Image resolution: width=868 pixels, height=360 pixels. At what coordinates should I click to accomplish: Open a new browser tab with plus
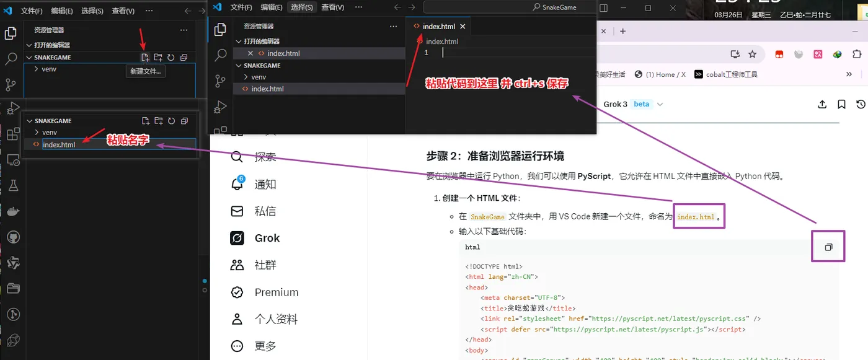pyautogui.click(x=623, y=31)
